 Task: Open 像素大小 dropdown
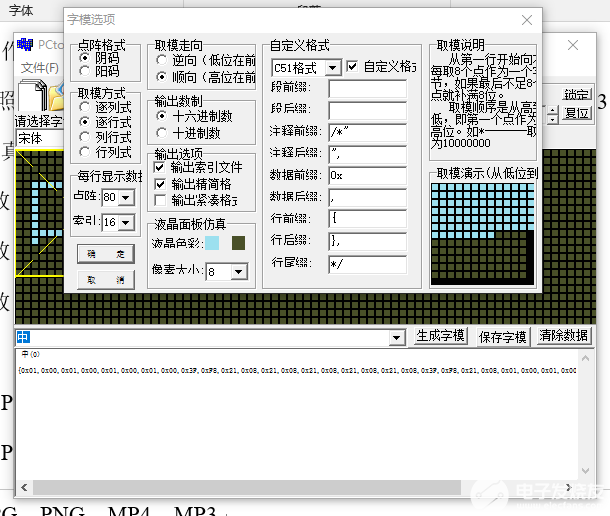pyautogui.click(x=238, y=271)
